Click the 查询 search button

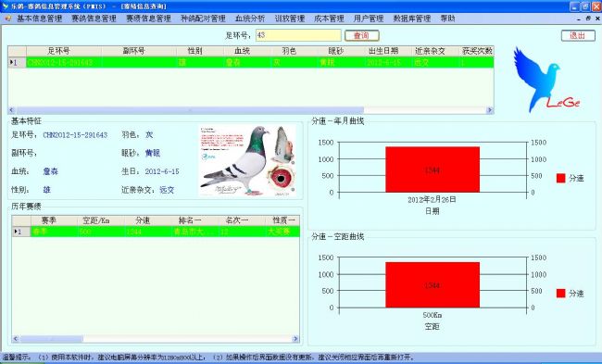361,36
